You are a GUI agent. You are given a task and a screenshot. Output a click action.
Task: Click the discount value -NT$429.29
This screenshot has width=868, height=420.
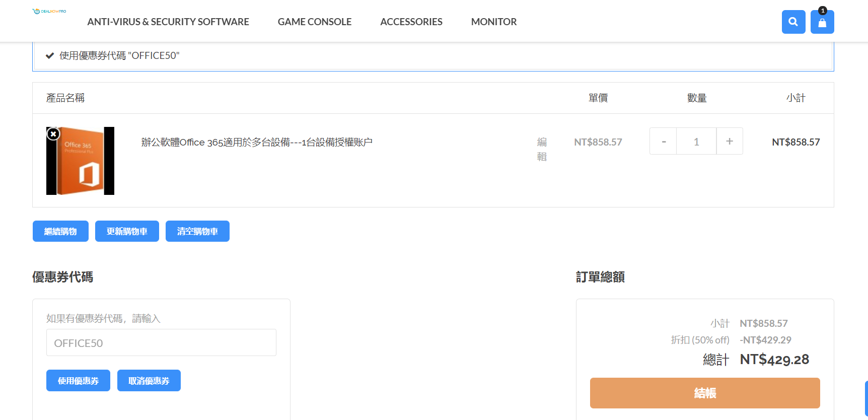point(765,340)
